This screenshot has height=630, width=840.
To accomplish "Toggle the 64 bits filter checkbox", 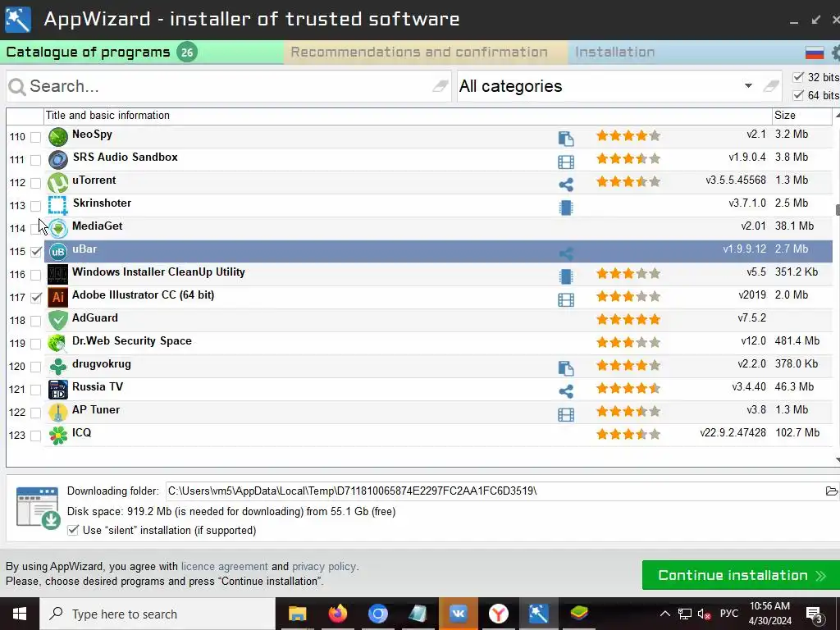I will [x=798, y=95].
